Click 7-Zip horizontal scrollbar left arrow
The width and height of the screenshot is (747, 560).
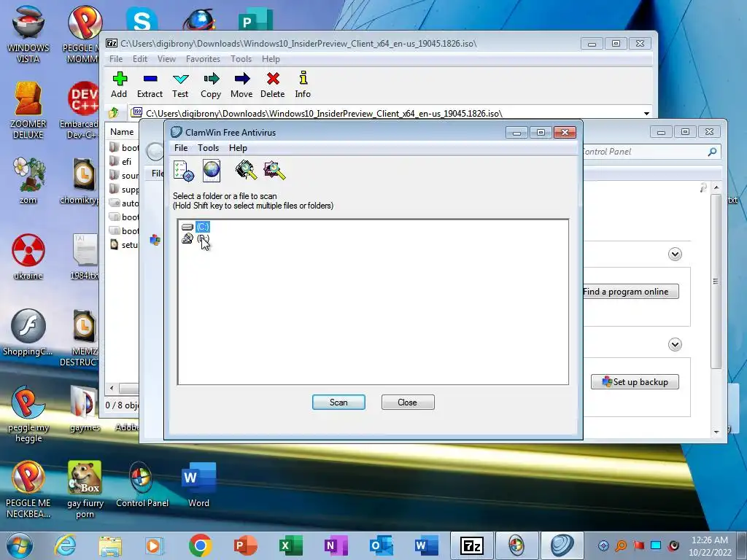[112, 388]
